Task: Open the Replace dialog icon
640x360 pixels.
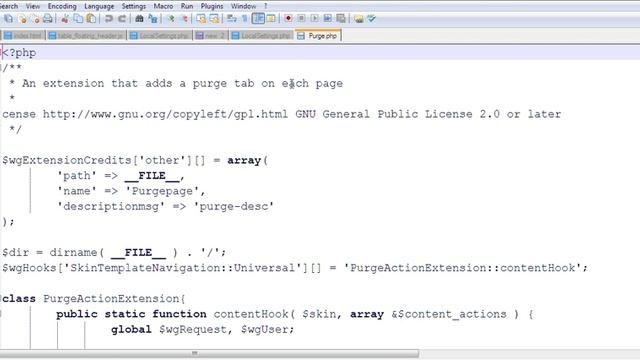Action: coord(153,19)
